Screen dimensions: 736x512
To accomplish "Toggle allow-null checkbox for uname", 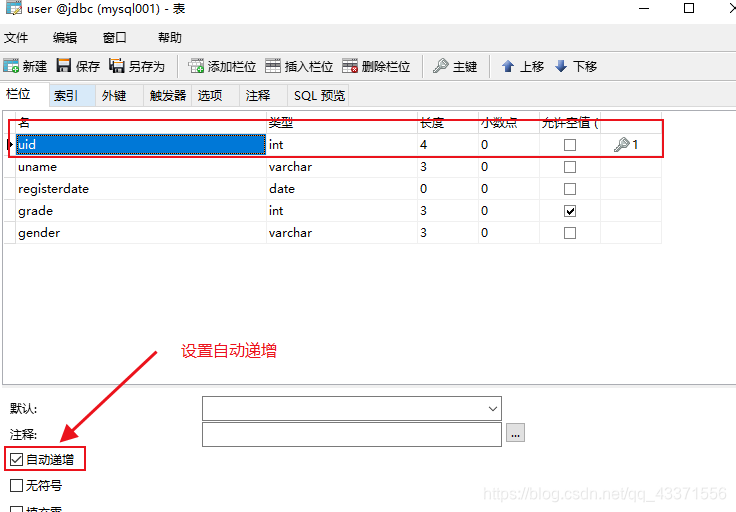I will pyautogui.click(x=570, y=167).
